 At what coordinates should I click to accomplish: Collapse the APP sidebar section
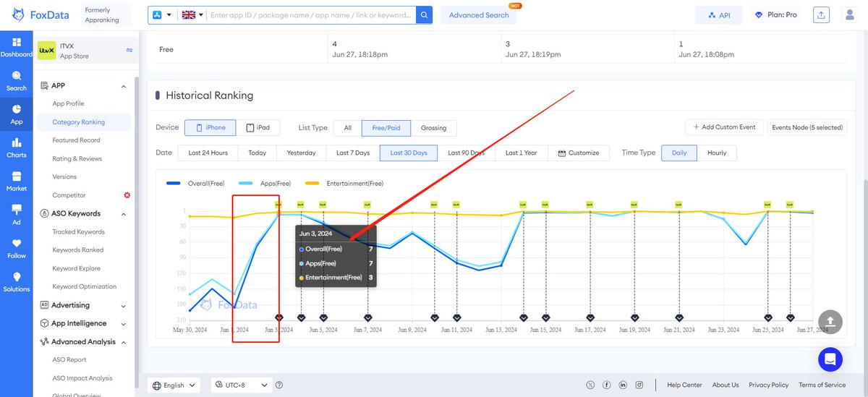click(x=124, y=86)
